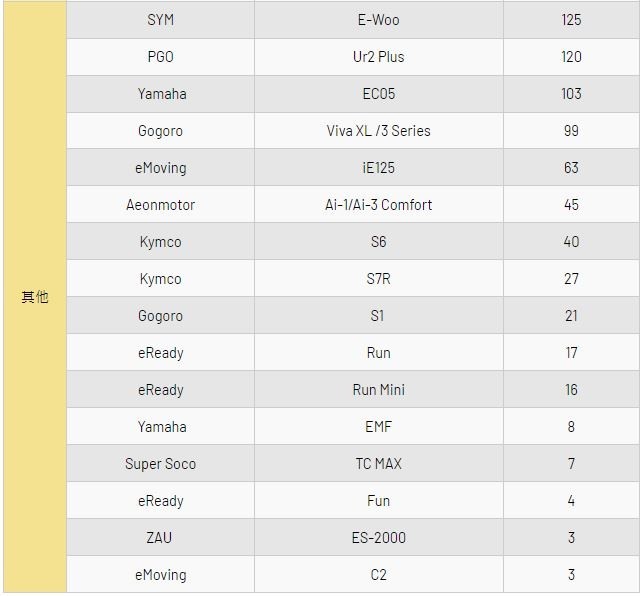641x596 pixels.
Task: Click the PGO brand cell
Action: pyautogui.click(x=160, y=57)
